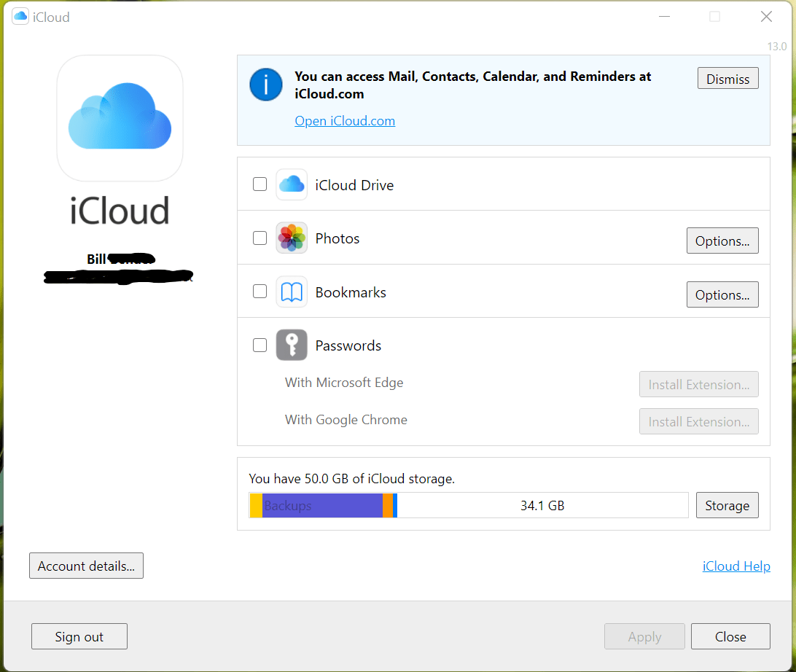
Task: Click the Passwords label
Action: [348, 345]
